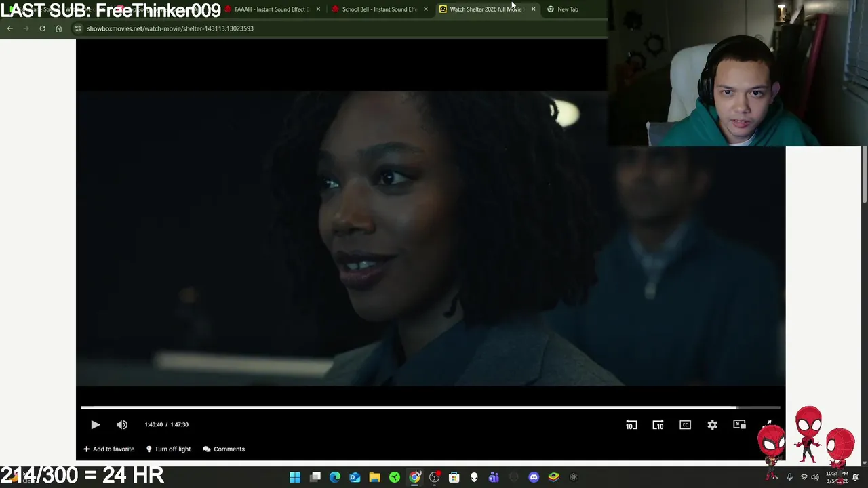Close the FAAAH sound effect tab
This screenshot has height=488, width=868.
[318, 9]
